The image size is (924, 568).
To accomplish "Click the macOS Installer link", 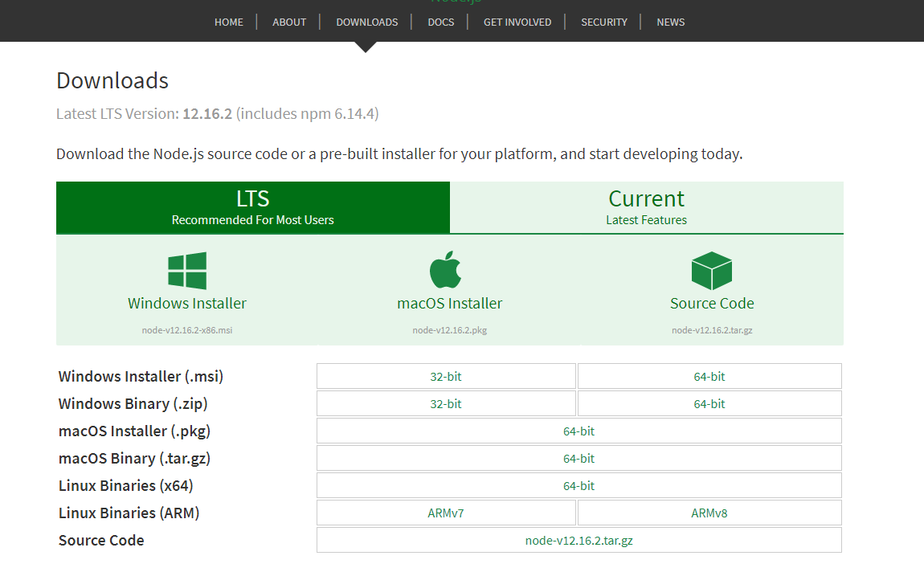I will (x=450, y=303).
